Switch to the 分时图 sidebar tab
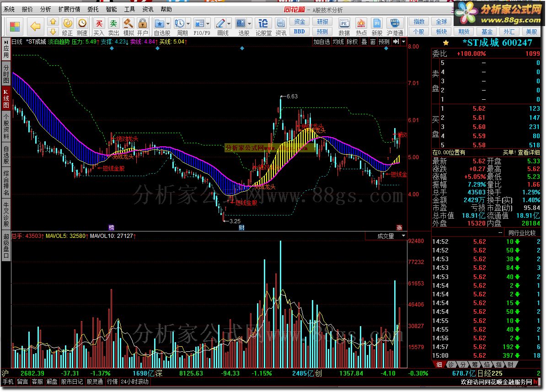 (6, 73)
